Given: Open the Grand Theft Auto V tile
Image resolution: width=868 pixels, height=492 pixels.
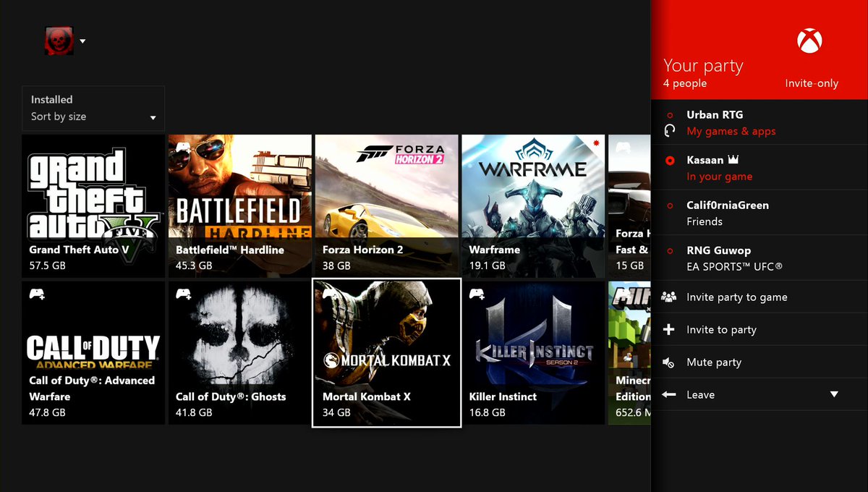Looking at the screenshot, I should [x=93, y=206].
